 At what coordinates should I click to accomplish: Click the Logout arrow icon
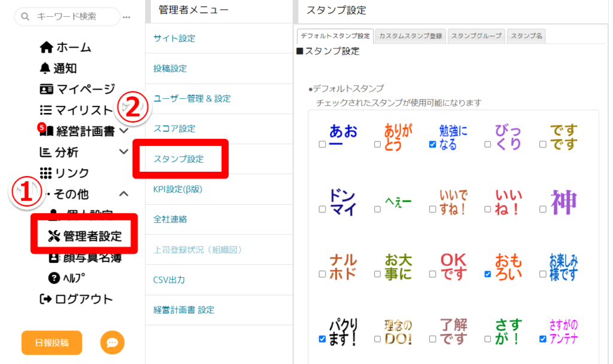(45, 299)
